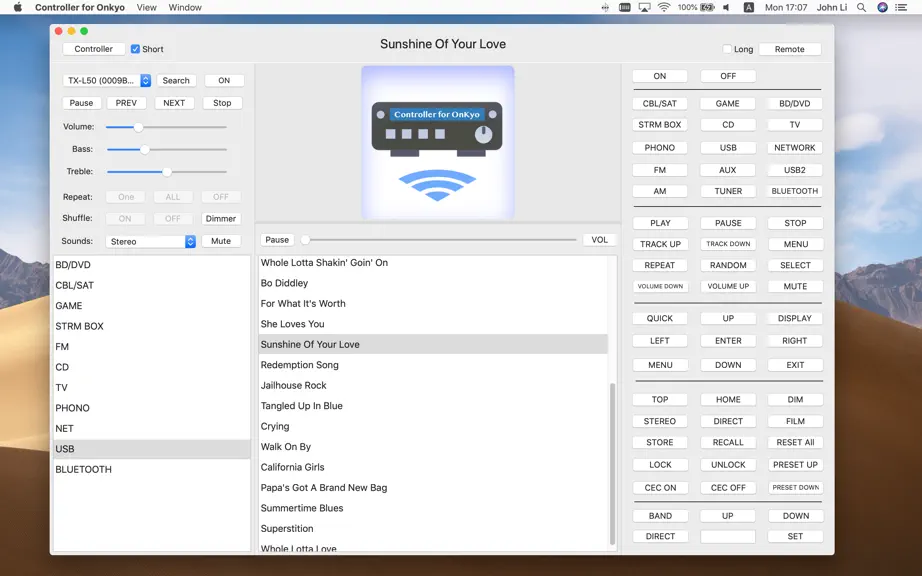The width and height of the screenshot is (922, 576).
Task: Open Notification Center list icon
Action: click(901, 8)
